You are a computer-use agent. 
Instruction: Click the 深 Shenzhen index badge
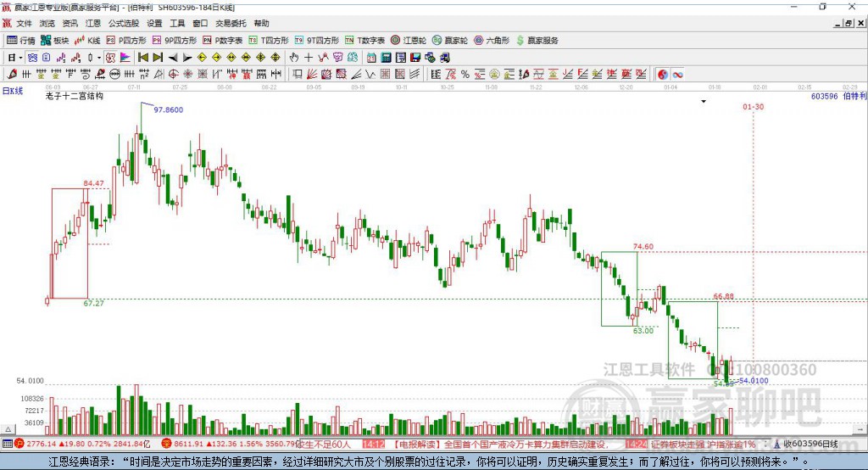[167, 444]
